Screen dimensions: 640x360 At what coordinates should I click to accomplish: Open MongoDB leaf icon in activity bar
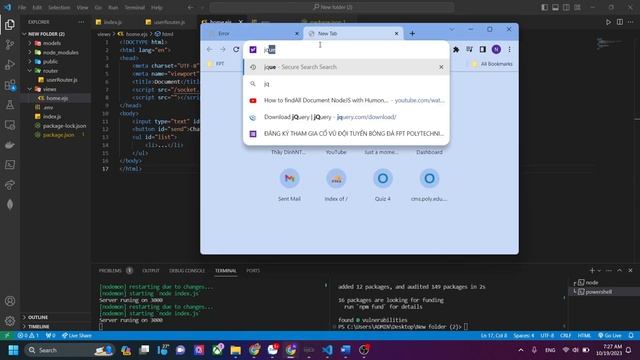[x=10, y=204]
